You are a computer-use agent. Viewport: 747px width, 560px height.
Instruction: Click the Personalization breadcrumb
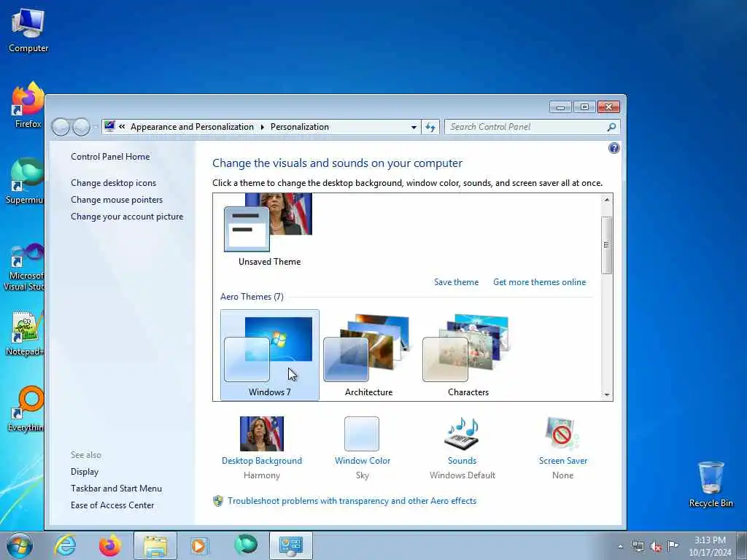pos(300,127)
